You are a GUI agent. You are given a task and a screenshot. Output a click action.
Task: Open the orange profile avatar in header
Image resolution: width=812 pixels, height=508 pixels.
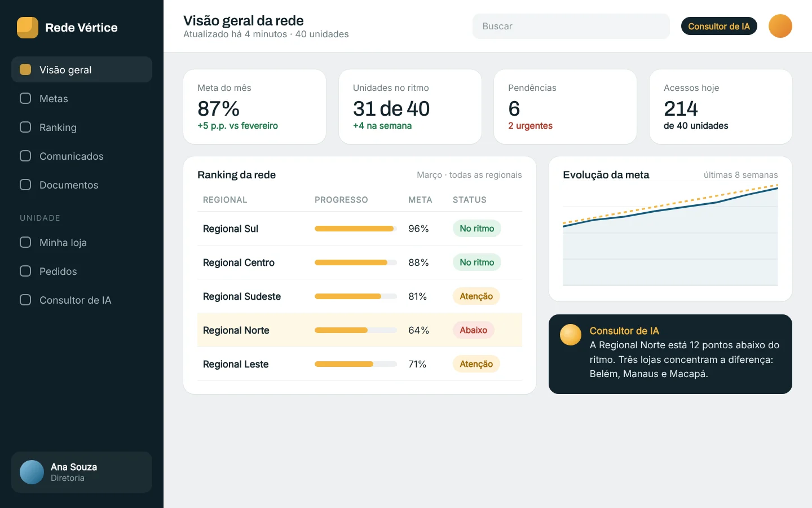pyautogui.click(x=780, y=26)
